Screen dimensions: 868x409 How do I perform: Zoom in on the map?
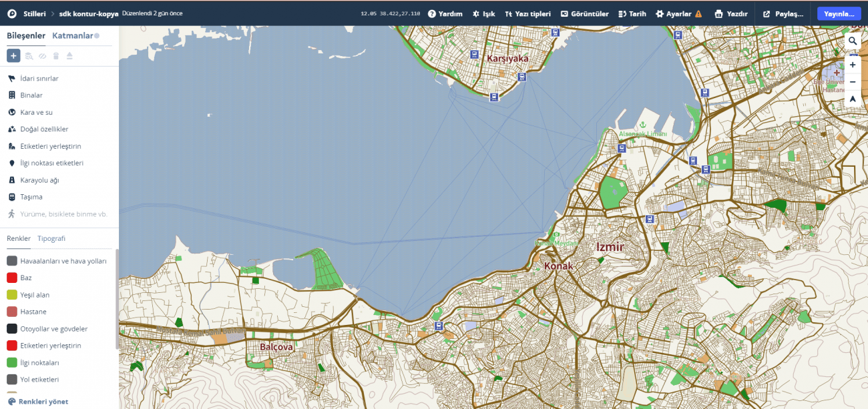tap(853, 65)
